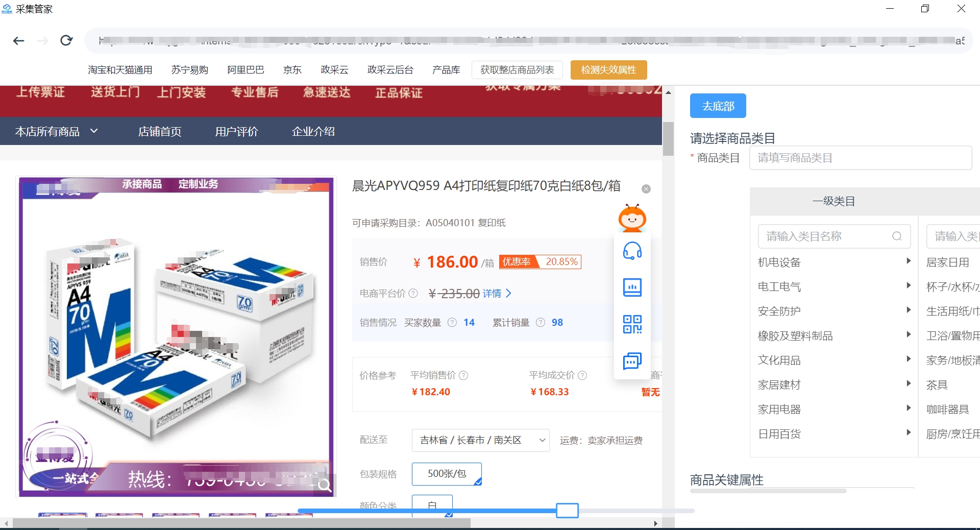Open the 政采云后台 tab

click(x=390, y=70)
